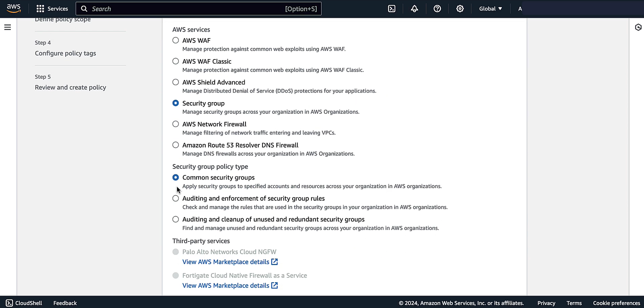Screen dimensions: 644x308
Task: Click the CloudShell footer label
Action: coord(29,303)
